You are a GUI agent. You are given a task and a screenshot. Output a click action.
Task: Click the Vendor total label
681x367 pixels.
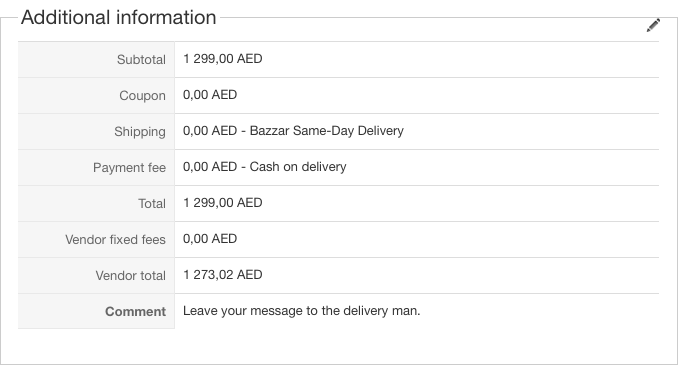click(131, 276)
